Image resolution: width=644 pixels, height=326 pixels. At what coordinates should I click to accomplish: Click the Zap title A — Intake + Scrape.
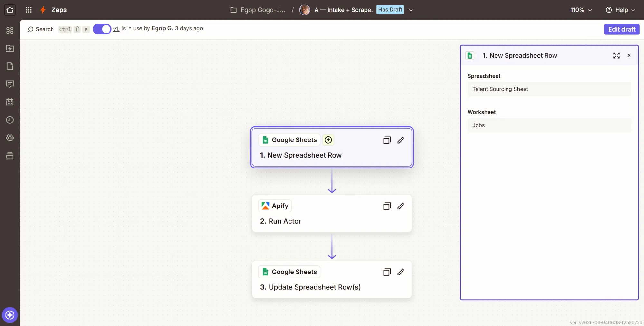click(x=344, y=10)
